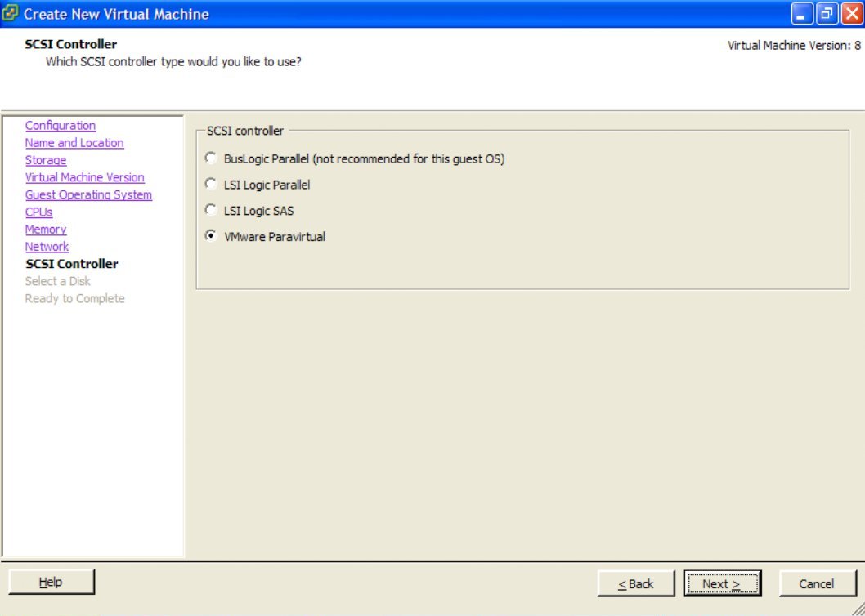Go back with the Back button
The height and width of the screenshot is (616, 865).
[x=635, y=583]
